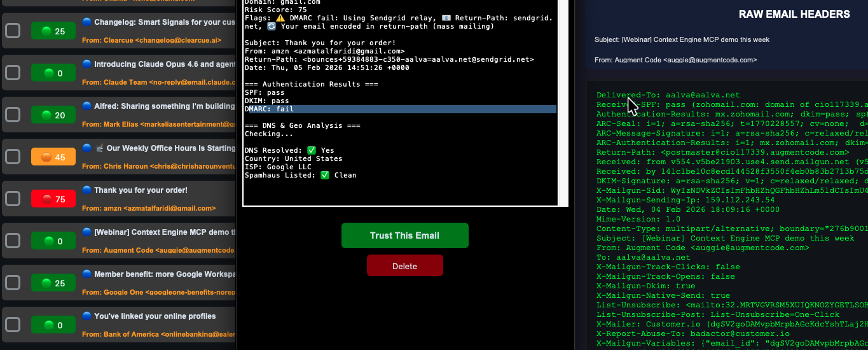Check the box for Thank you for your order
This screenshot has width=868, height=350.
tap(13, 199)
